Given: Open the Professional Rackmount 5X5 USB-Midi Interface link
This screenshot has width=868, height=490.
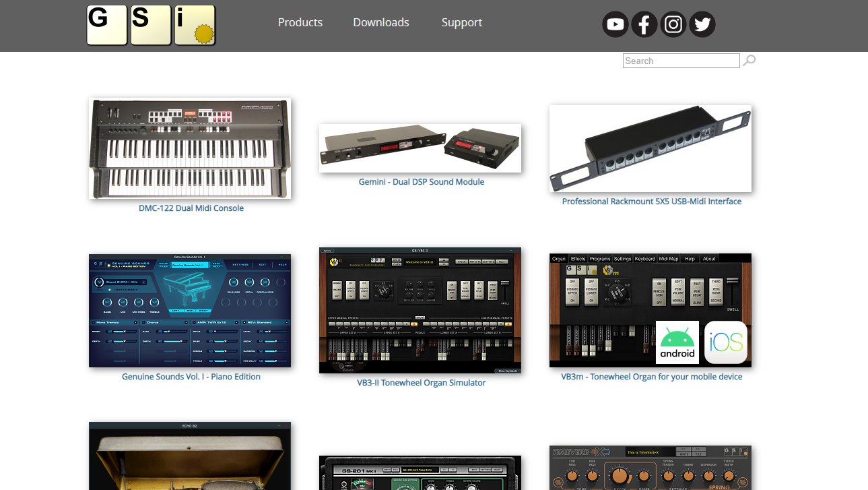Looking at the screenshot, I should 652,202.
